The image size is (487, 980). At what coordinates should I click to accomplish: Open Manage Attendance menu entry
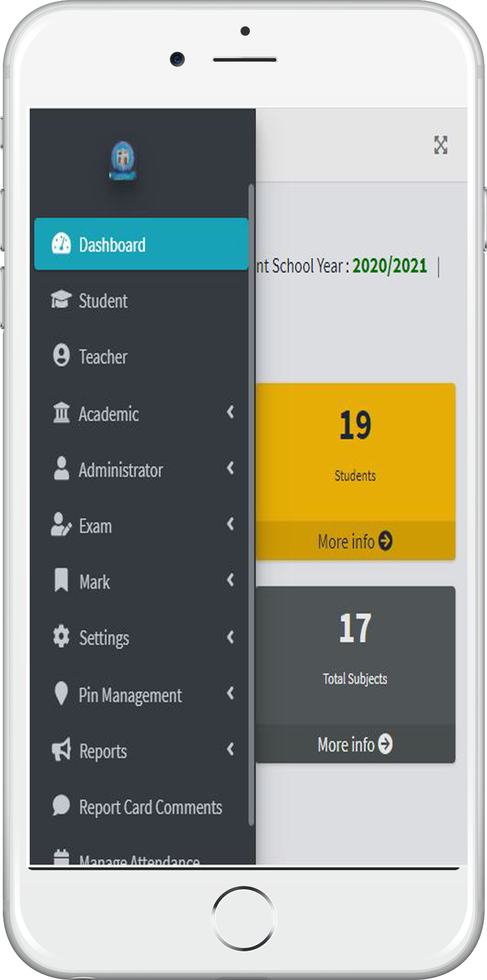(139, 859)
